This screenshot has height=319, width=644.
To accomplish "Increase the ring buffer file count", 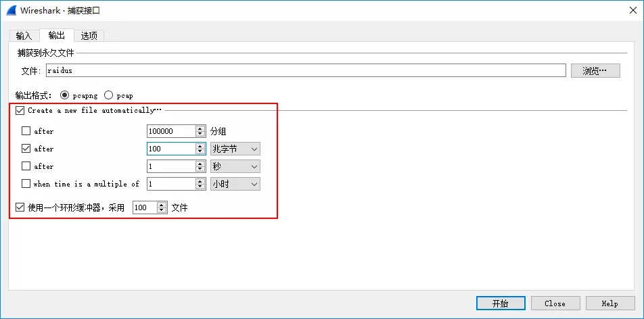I will click(162, 205).
